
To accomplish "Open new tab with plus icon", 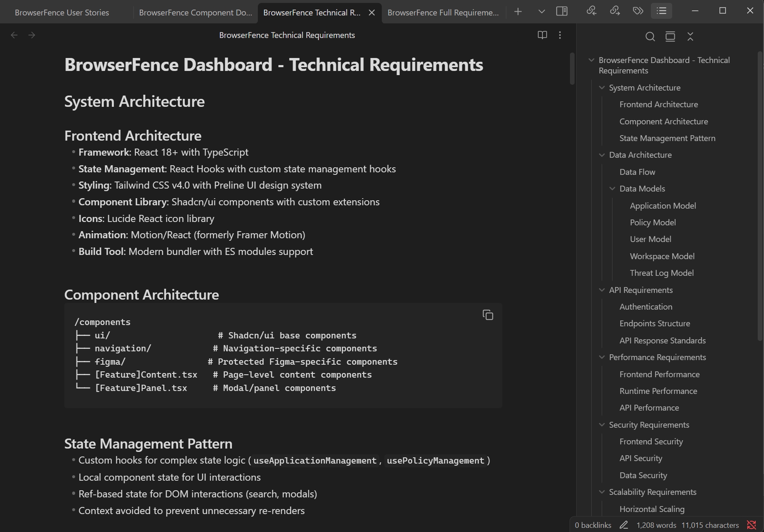I will point(518,12).
